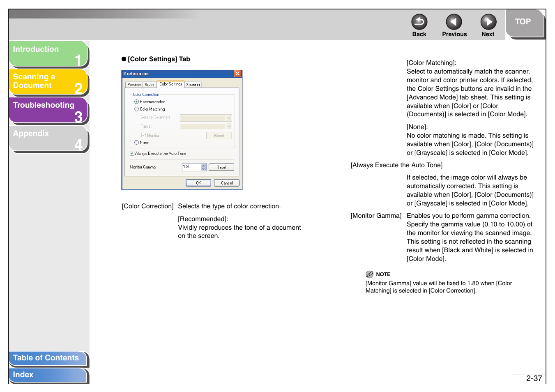The image size is (555, 392).
Task: Switch to the Preview tab in Preferences
Action: pyautogui.click(x=134, y=85)
